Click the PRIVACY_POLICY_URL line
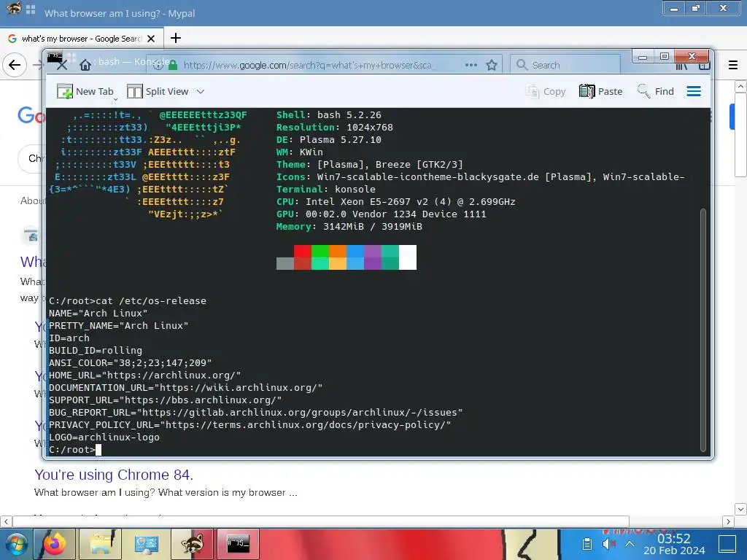The height and width of the screenshot is (560, 747). click(x=250, y=425)
